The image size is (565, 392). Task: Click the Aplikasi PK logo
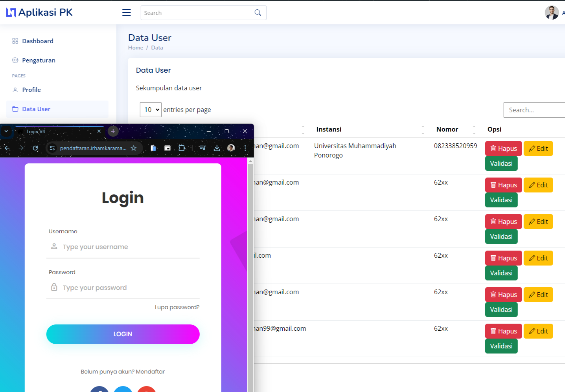(x=39, y=13)
